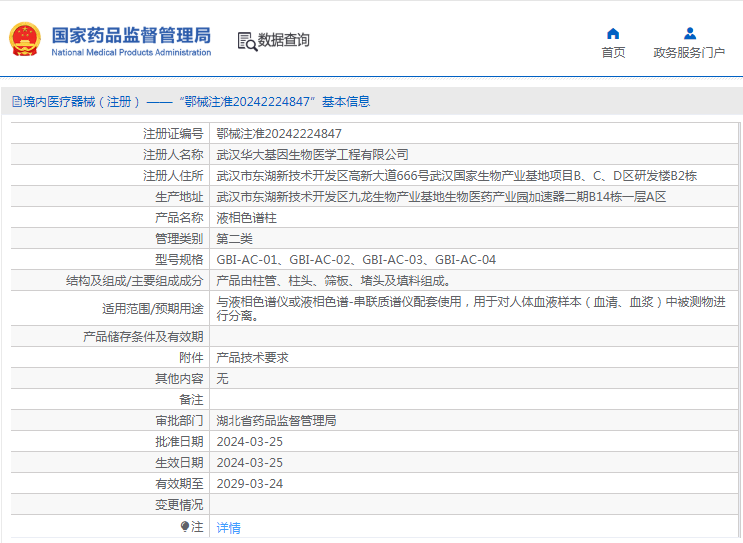Click the document icon before 境内医疗器械
The height and width of the screenshot is (543, 743).
pyautogui.click(x=17, y=102)
